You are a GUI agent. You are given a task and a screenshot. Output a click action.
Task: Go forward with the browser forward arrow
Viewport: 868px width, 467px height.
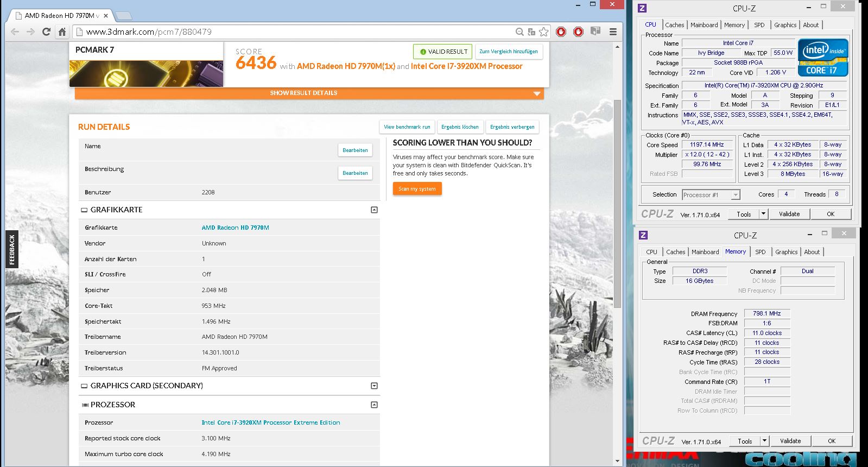(30, 31)
